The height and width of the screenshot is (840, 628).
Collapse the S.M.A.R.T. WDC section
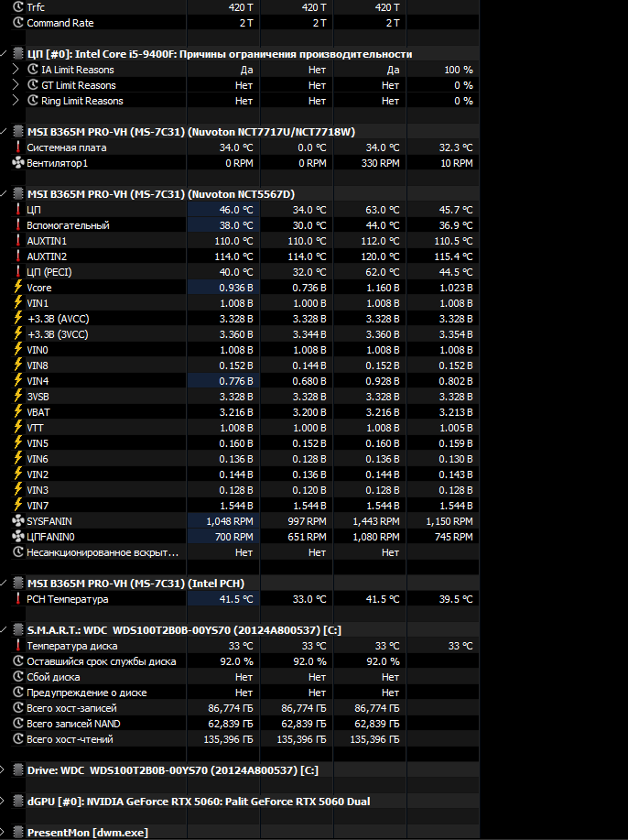coord(4,630)
